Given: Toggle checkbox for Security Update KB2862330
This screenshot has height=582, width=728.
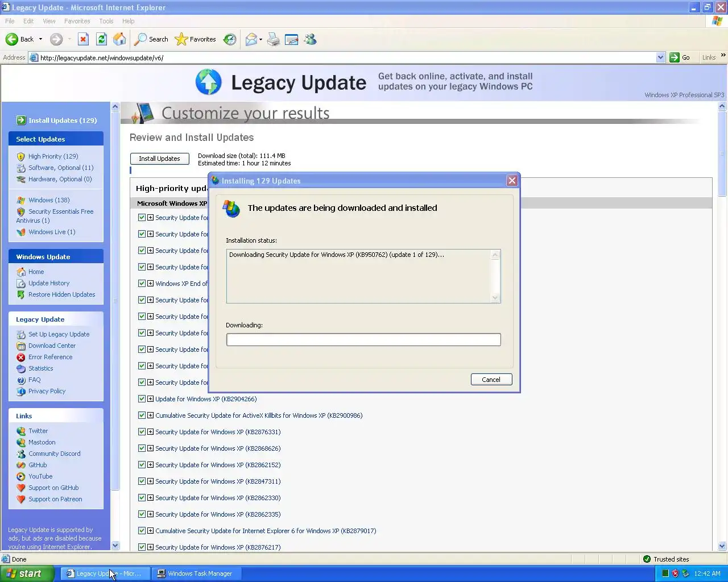Looking at the screenshot, I should [x=142, y=498].
